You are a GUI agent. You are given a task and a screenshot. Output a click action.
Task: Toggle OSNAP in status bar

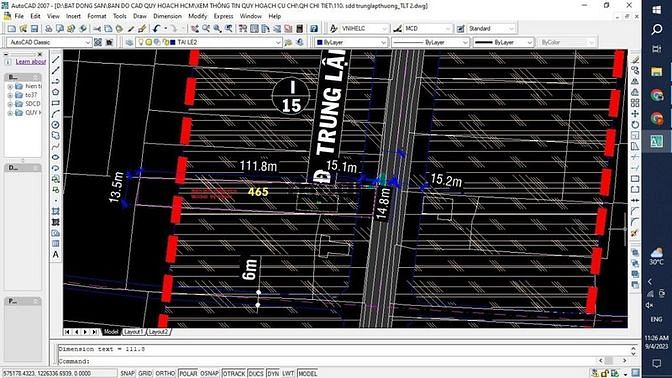click(x=210, y=373)
